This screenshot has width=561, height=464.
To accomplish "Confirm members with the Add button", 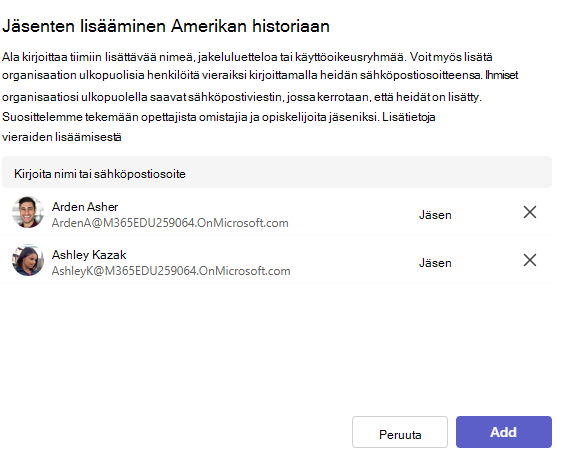I will (504, 432).
